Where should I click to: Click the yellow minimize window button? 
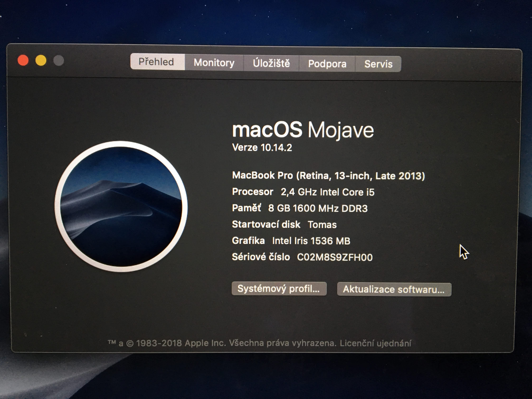coord(41,60)
